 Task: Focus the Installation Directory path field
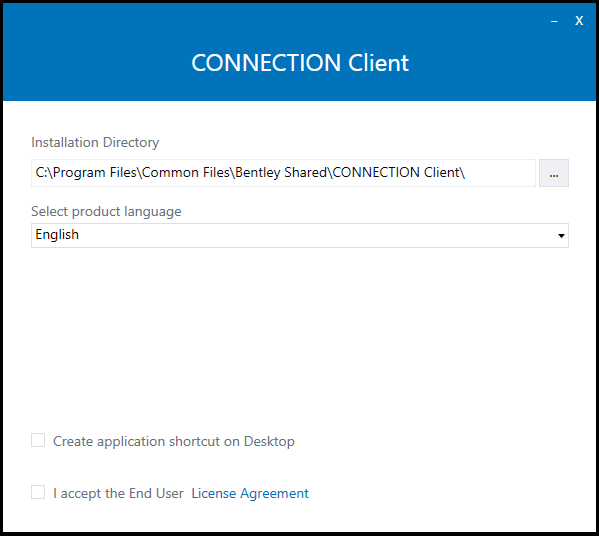pyautogui.click(x=283, y=173)
